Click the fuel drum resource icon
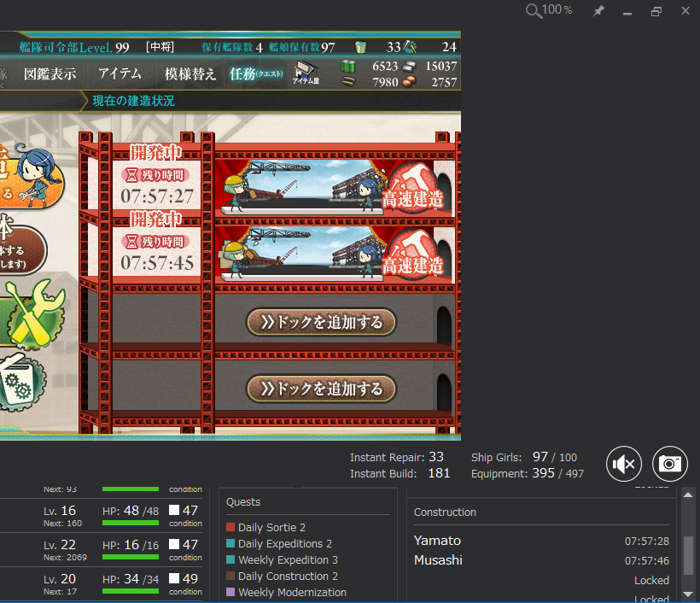The height and width of the screenshot is (603, 700). pos(348,66)
